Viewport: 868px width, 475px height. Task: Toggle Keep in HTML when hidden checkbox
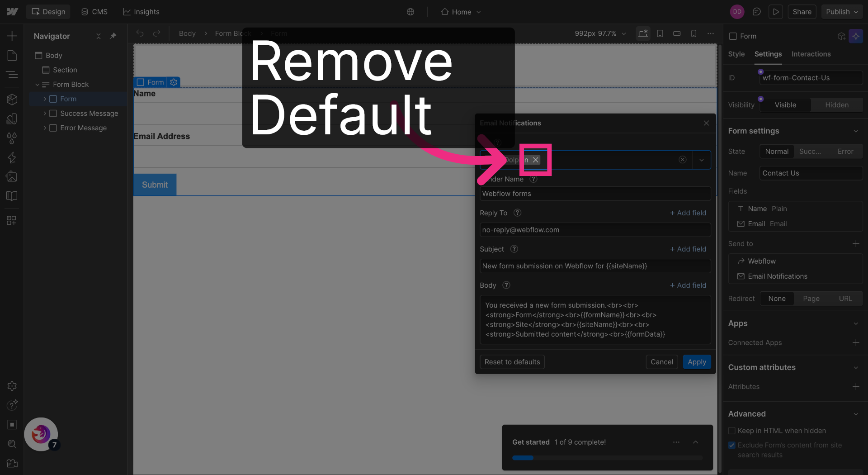(x=731, y=431)
